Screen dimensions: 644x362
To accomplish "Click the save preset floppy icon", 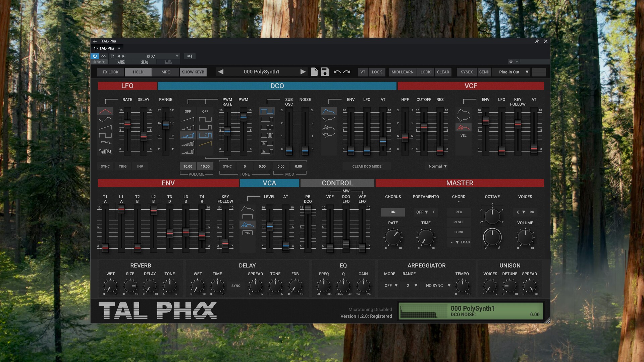I will pos(325,72).
